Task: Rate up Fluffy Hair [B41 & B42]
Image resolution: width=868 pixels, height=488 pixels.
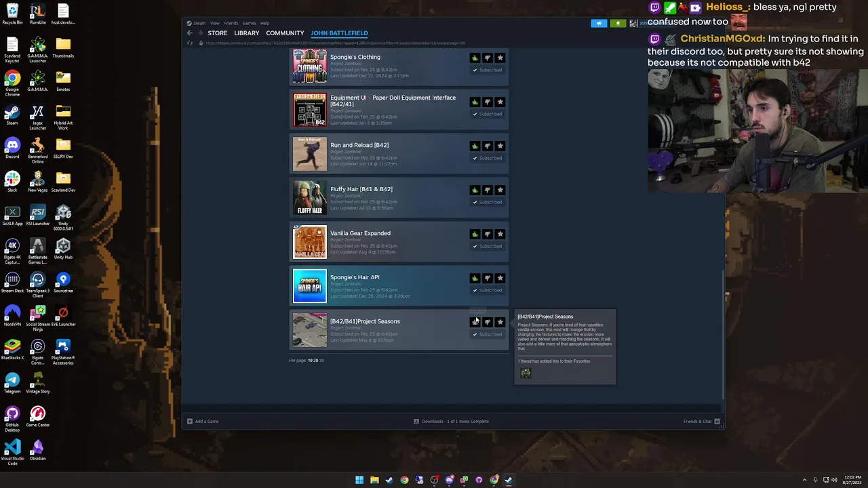Action: coord(475,190)
